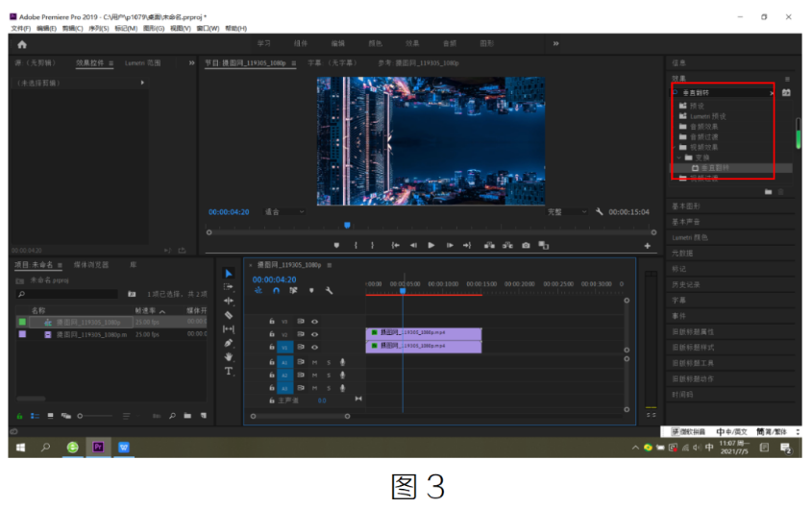Open the zoom level 适合 dropdown

point(284,212)
